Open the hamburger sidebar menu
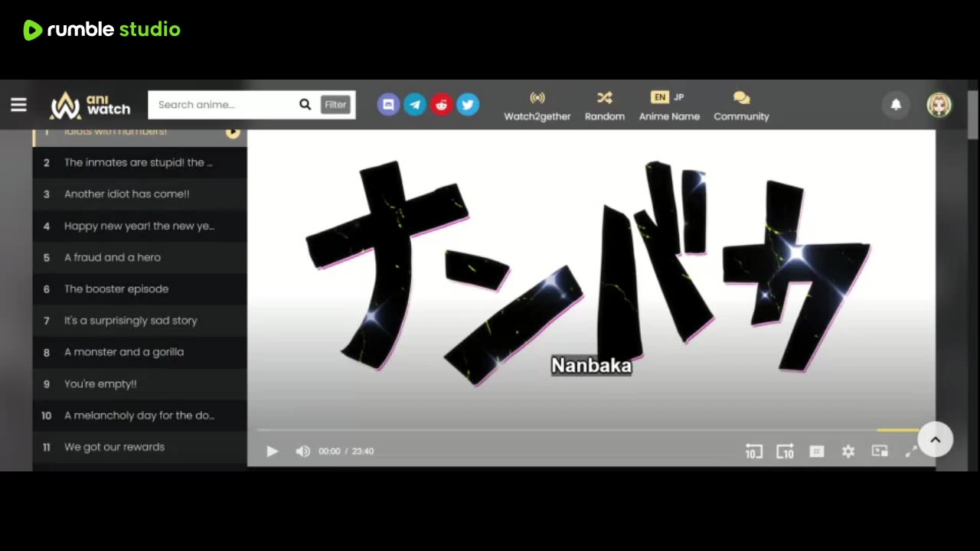Image resolution: width=980 pixels, height=551 pixels. click(x=18, y=105)
